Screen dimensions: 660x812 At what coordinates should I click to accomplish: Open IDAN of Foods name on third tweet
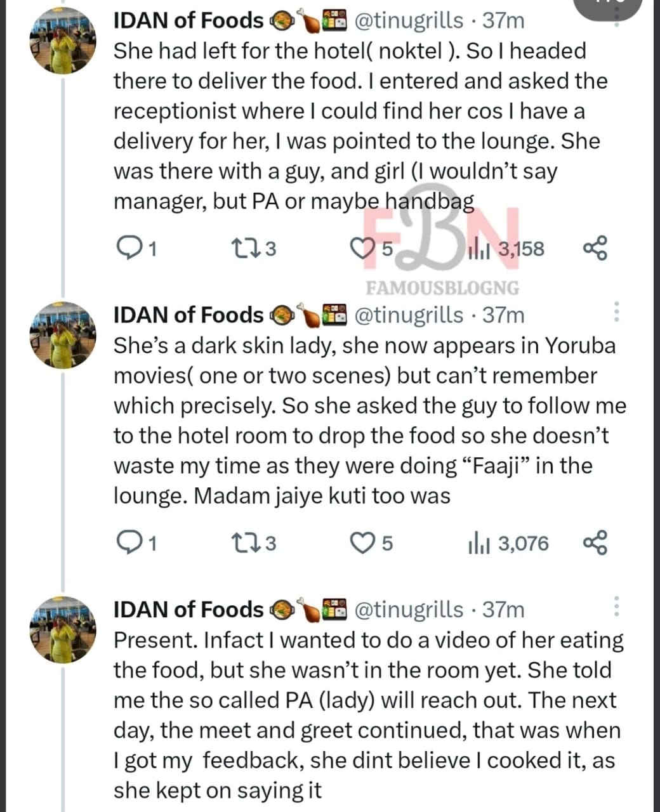[188, 609]
